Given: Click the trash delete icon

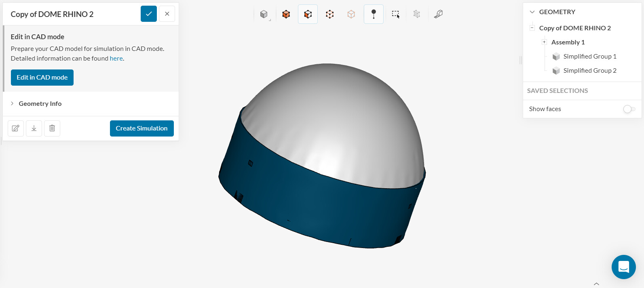Looking at the screenshot, I should tap(52, 128).
